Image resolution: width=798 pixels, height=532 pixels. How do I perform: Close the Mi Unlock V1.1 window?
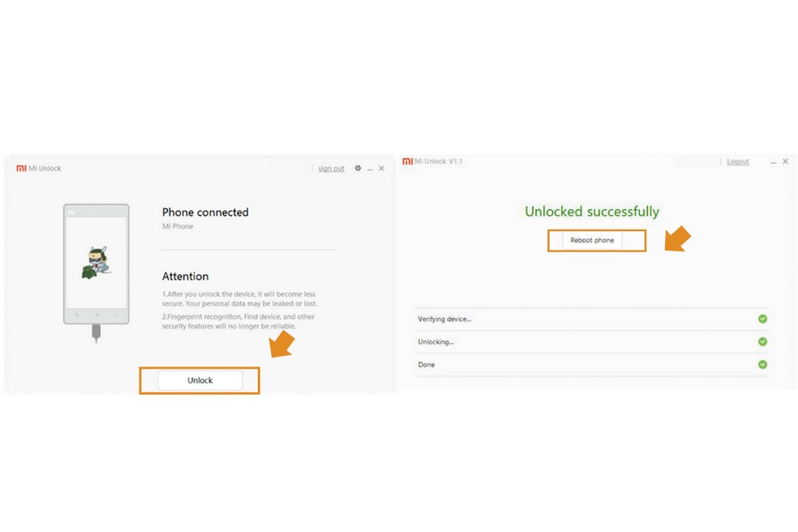tap(785, 161)
